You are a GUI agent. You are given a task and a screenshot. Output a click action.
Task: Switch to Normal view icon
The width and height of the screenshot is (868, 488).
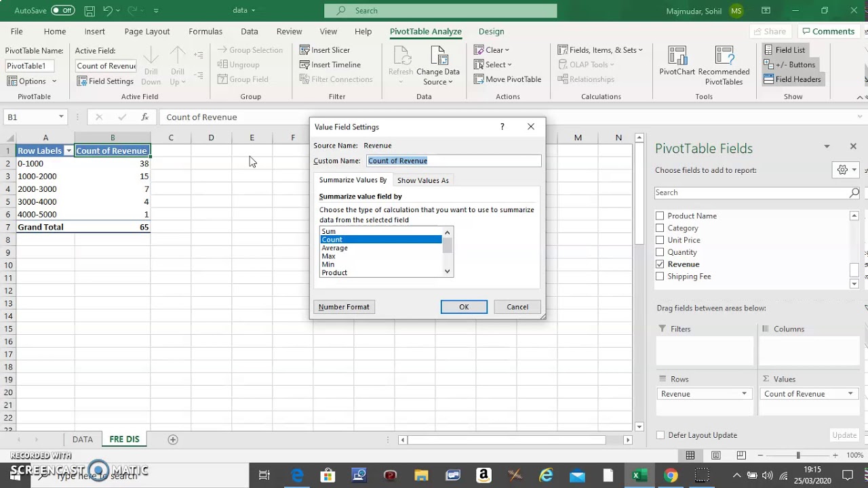point(690,455)
